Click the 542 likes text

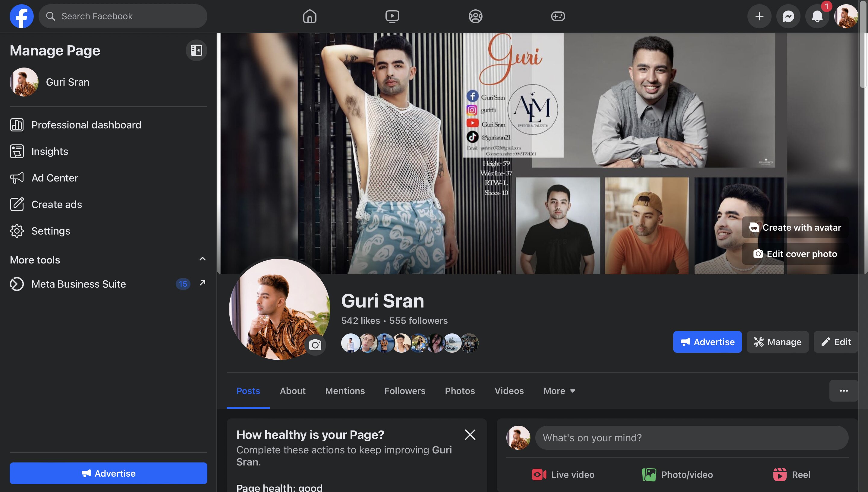pyautogui.click(x=360, y=321)
